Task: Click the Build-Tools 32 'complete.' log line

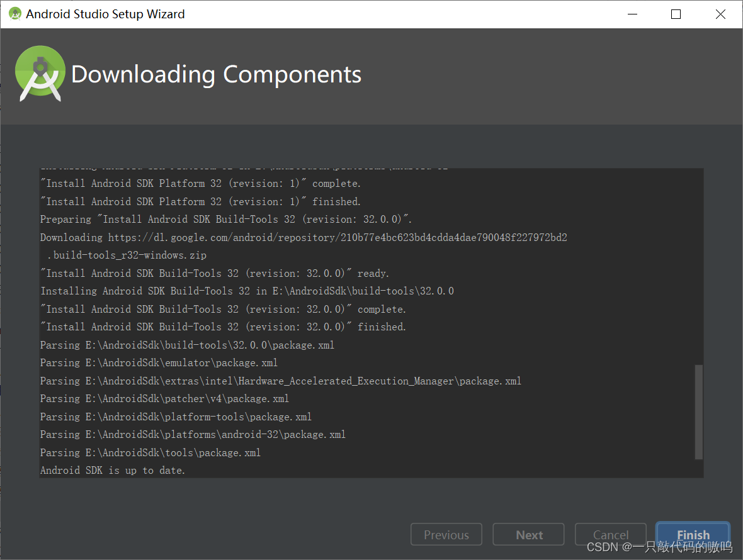Action: point(223,309)
